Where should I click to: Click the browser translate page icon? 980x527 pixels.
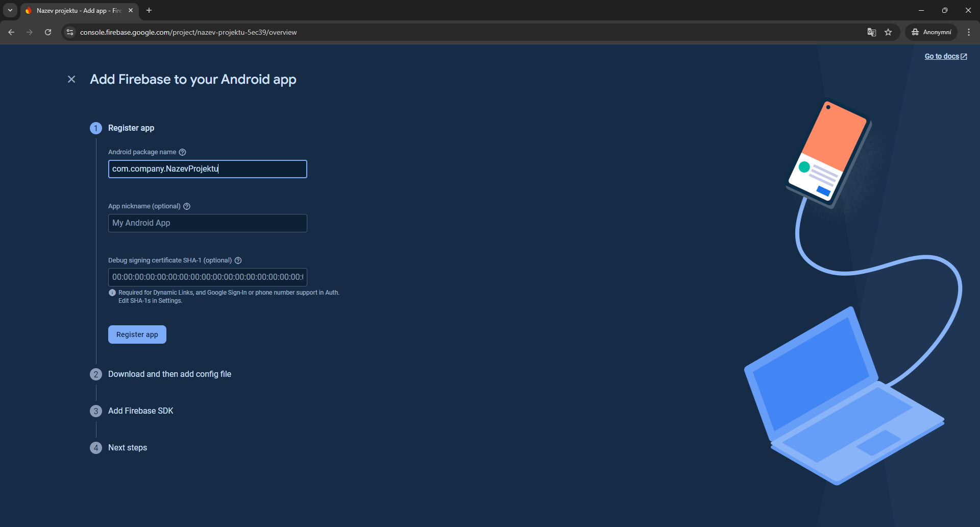point(871,32)
